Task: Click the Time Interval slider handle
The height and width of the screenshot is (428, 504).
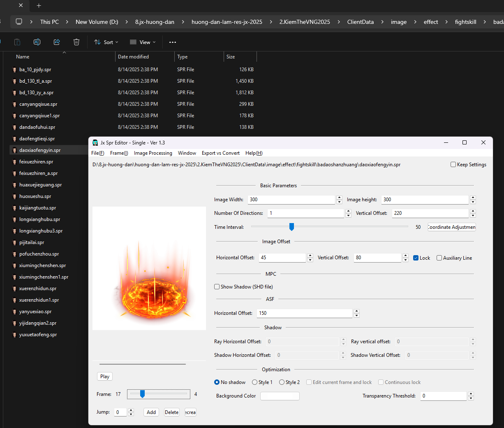Action: (x=291, y=227)
